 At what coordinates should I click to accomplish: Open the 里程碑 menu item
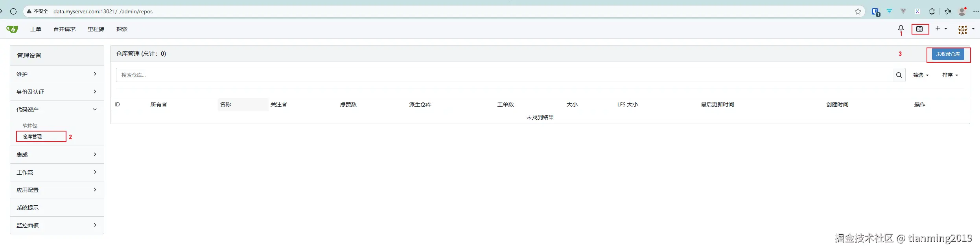pyautogui.click(x=96, y=29)
